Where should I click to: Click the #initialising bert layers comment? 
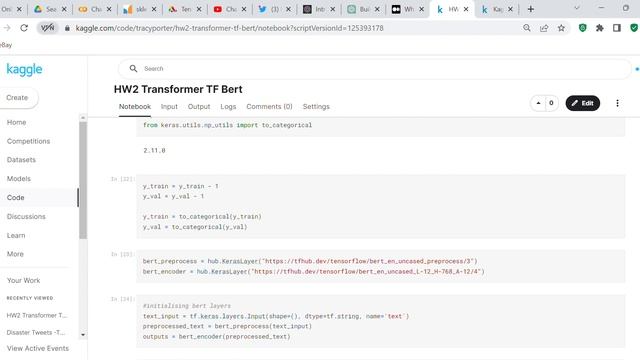(187, 306)
